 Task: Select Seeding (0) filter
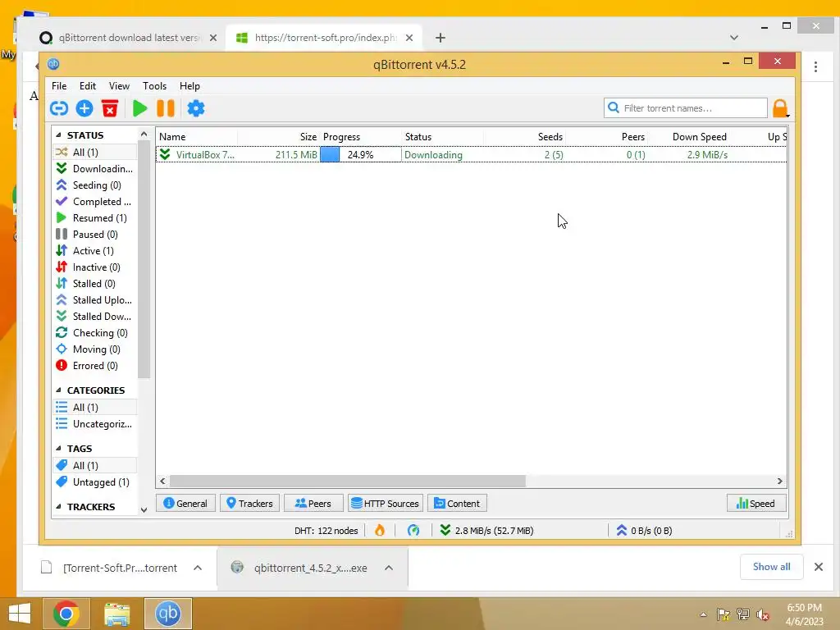point(95,185)
